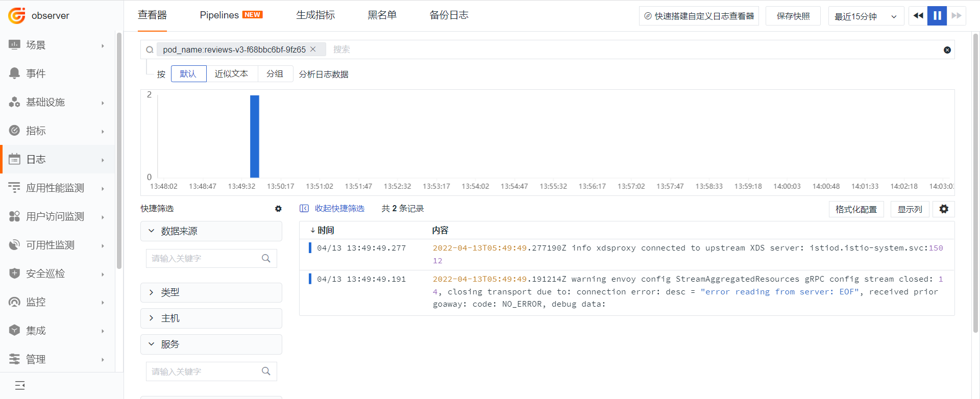980x399 pixels.
Task: Open 监控 sidebar icon
Action: [x=14, y=302]
